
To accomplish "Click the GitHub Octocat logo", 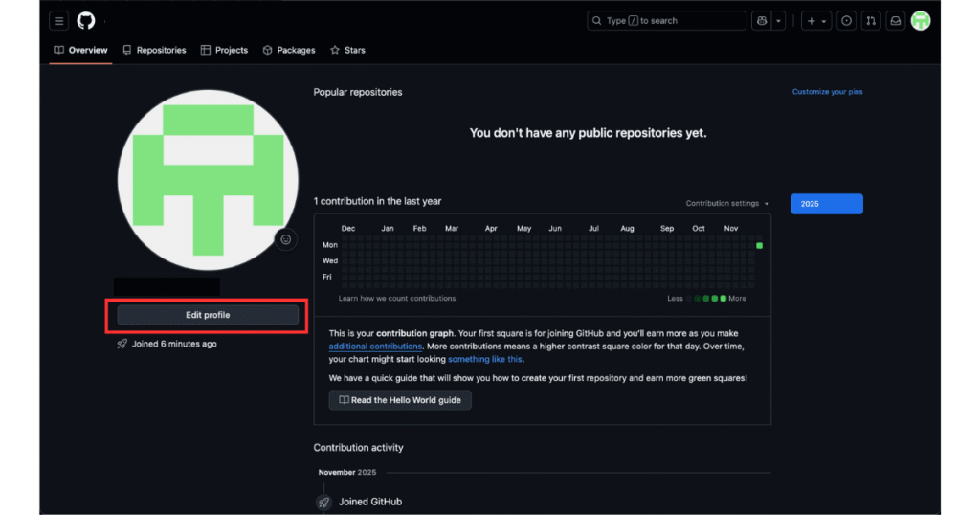I will click(x=86, y=21).
